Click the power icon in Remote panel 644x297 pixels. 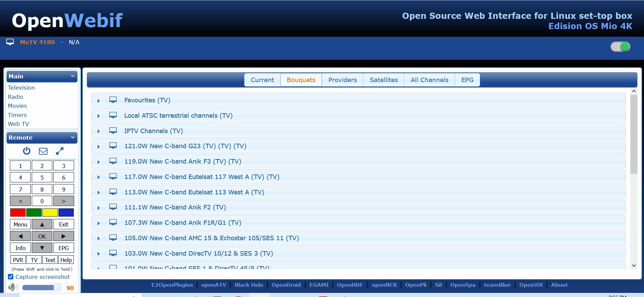click(x=27, y=151)
